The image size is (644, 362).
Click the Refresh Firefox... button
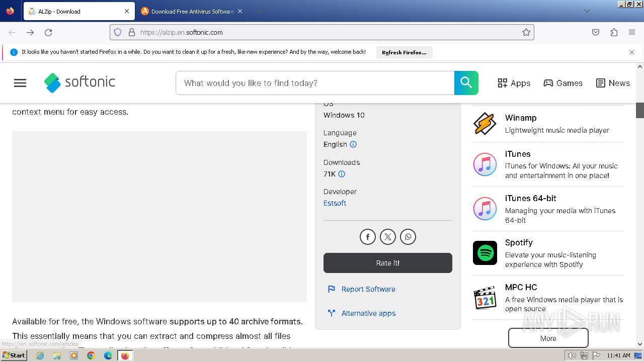(x=404, y=52)
